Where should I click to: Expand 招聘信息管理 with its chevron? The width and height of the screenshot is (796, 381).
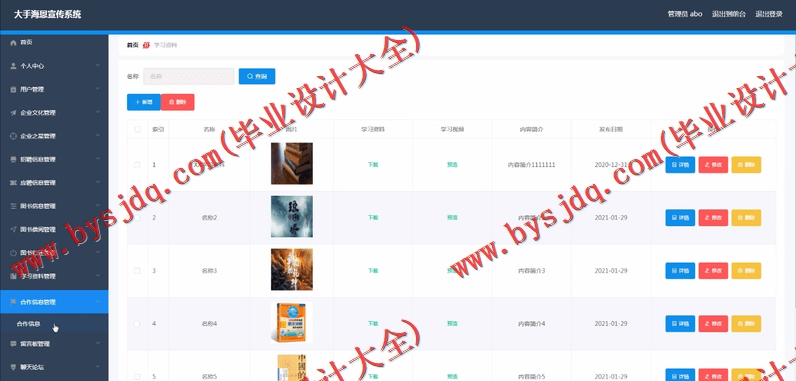(97, 159)
